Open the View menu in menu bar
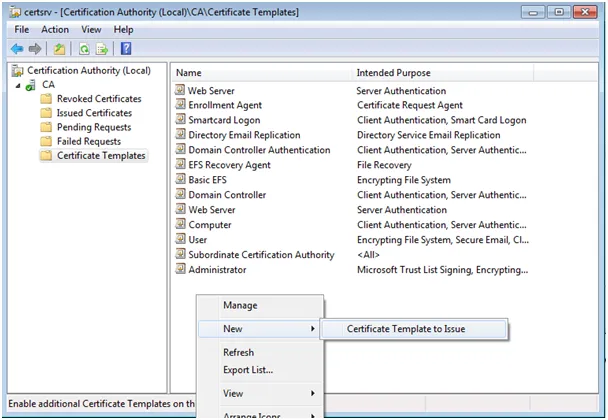This screenshot has width=608, height=420. (x=91, y=30)
